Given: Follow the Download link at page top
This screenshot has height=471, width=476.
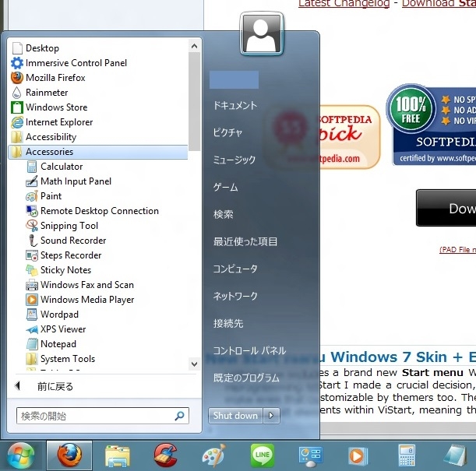Looking at the screenshot, I should [439, 4].
